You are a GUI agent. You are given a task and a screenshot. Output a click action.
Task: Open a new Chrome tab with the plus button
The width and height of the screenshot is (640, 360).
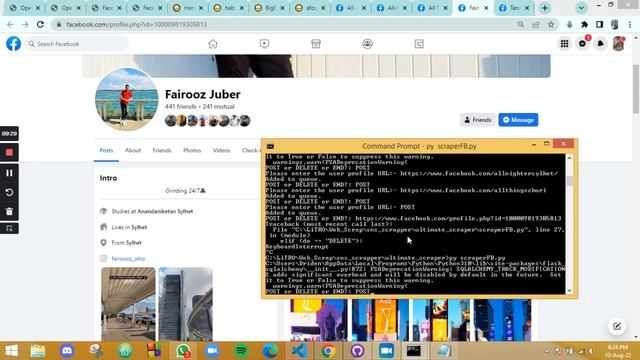tap(544, 8)
